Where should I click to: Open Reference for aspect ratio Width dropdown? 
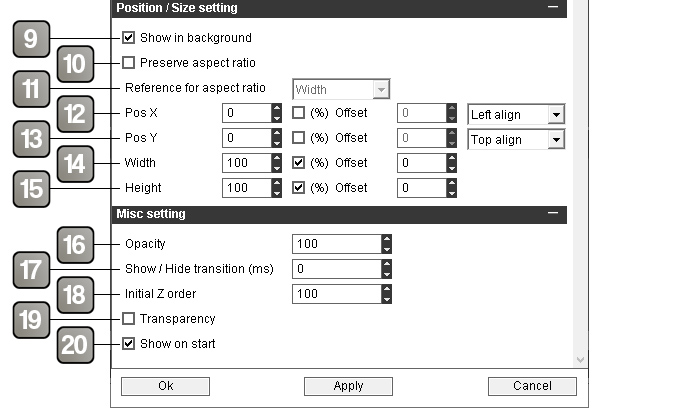click(381, 90)
